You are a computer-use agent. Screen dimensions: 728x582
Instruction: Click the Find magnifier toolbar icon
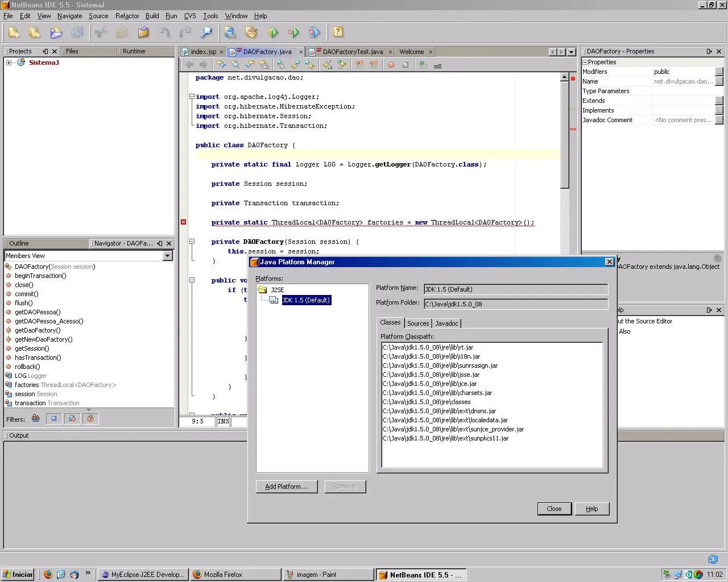tap(206, 32)
